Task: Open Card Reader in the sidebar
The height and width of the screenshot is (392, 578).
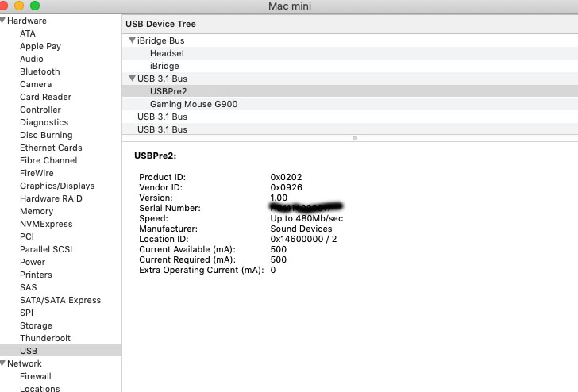Action: (x=46, y=97)
